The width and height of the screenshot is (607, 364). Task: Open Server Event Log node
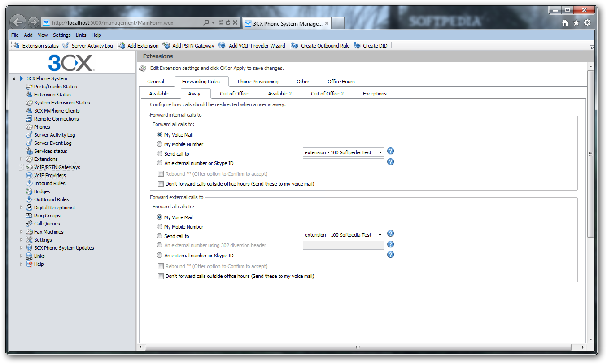[52, 143]
